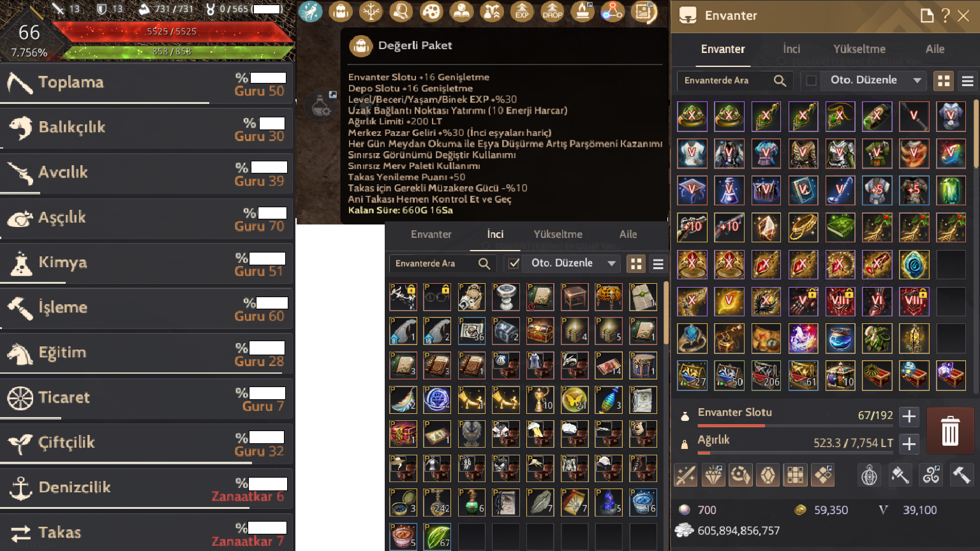This screenshot has width=980, height=551.
Task: Click the trash can delete icon
Action: coord(950,430)
